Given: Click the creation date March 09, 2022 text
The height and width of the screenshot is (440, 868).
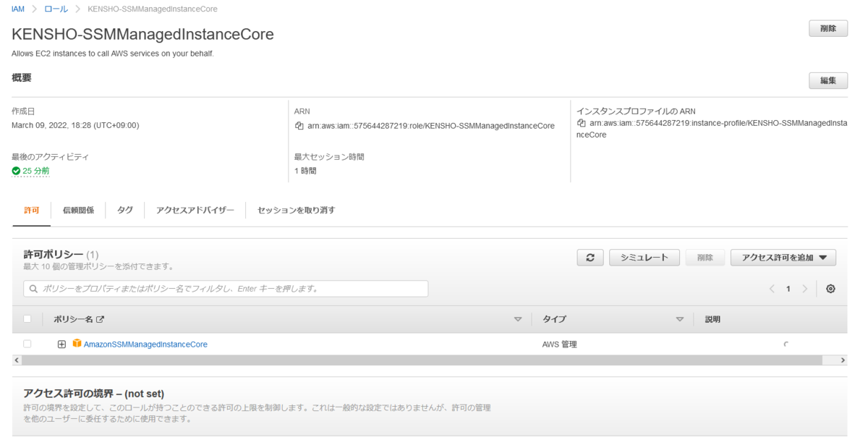Looking at the screenshot, I should click(x=75, y=125).
